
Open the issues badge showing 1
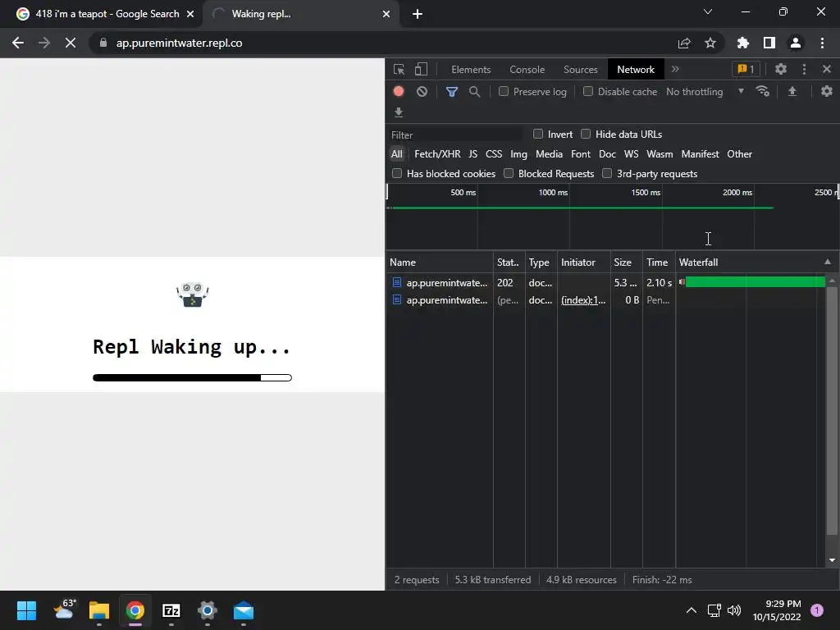[x=746, y=69]
